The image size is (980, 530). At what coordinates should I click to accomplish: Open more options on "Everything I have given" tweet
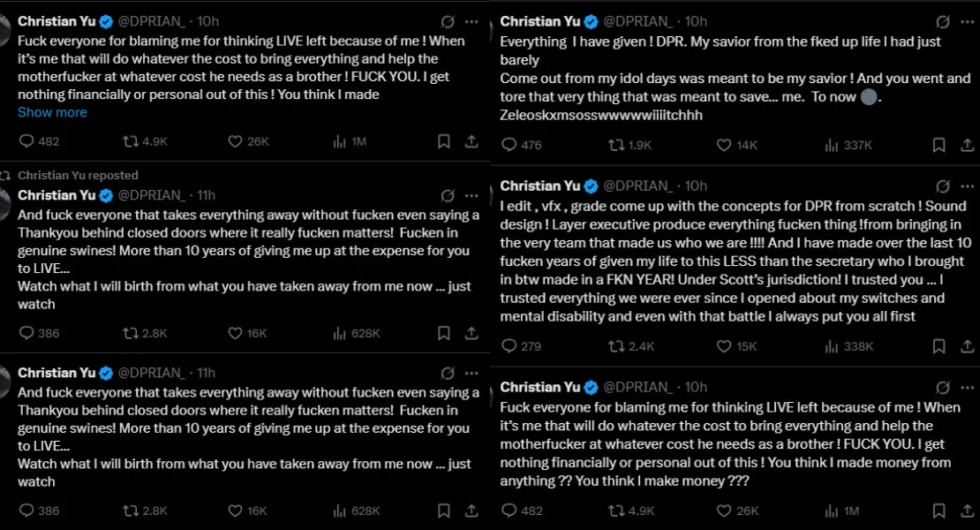(x=969, y=21)
